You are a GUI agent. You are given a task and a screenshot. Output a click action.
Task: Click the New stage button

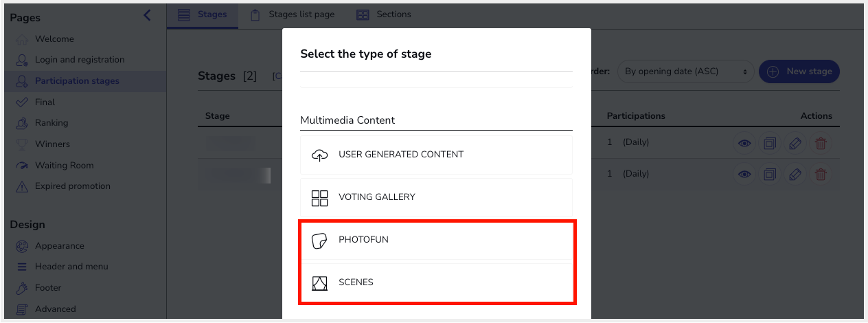pos(799,71)
